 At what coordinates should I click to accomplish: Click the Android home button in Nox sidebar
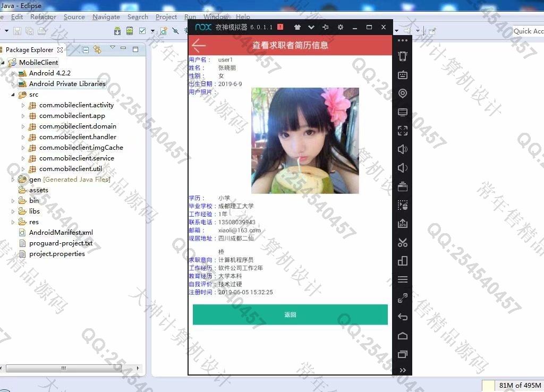coord(403,336)
